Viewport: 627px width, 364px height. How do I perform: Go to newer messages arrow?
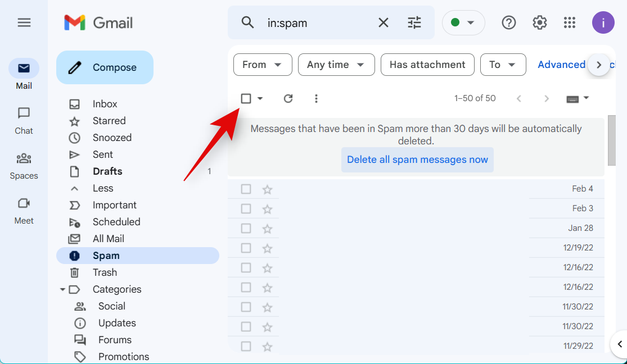click(518, 98)
